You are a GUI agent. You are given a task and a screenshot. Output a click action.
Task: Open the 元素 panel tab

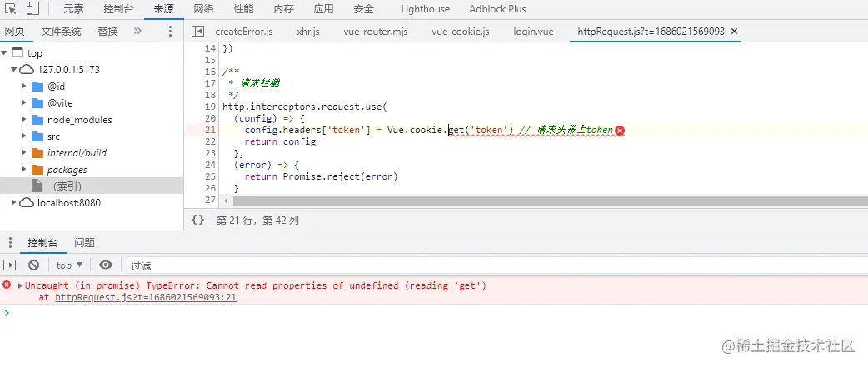[73, 9]
